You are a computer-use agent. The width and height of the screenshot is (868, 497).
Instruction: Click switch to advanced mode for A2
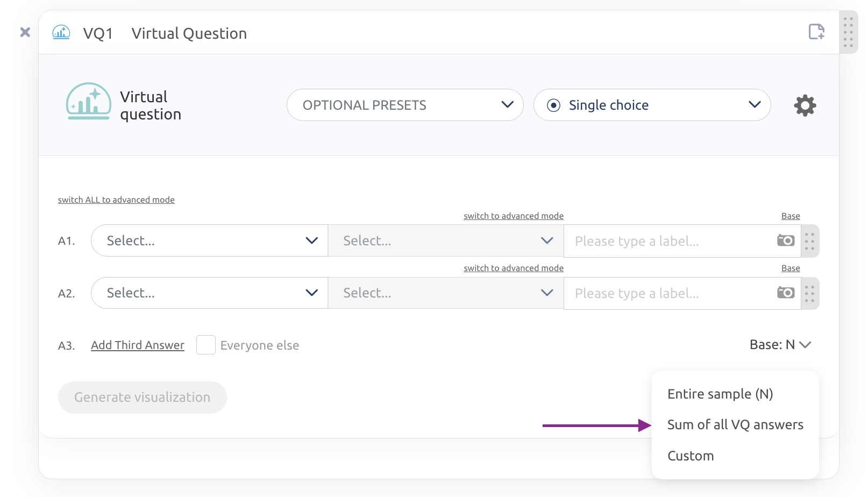tap(514, 268)
